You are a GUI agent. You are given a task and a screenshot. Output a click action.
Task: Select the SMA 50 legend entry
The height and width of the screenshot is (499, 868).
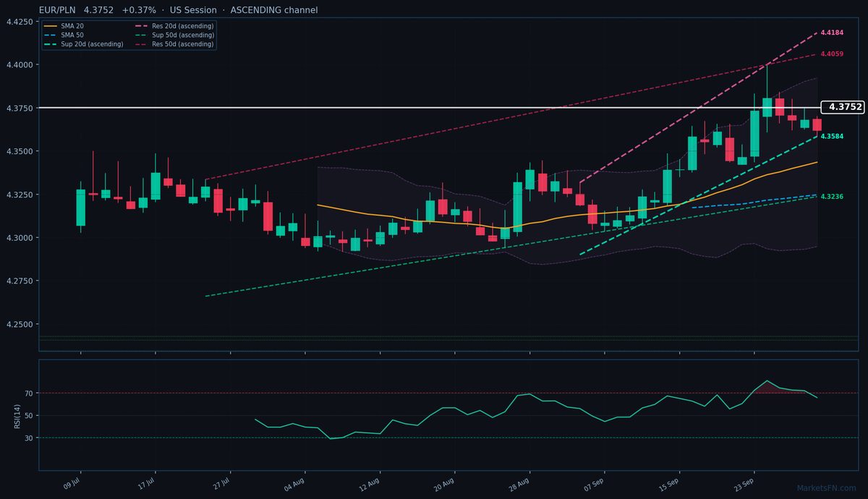tap(64, 35)
